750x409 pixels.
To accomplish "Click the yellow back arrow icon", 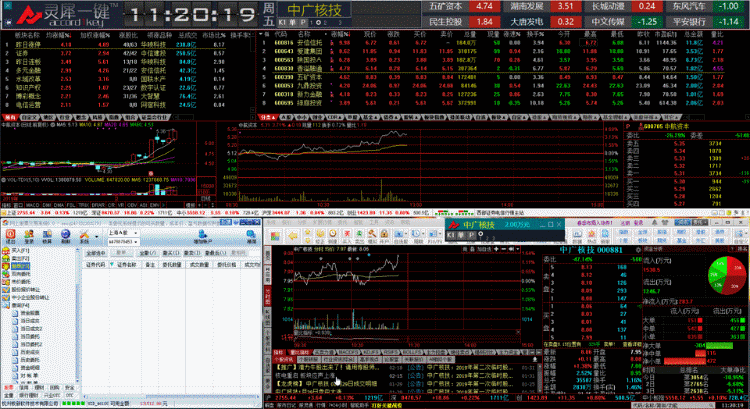I will [x=293, y=235].
